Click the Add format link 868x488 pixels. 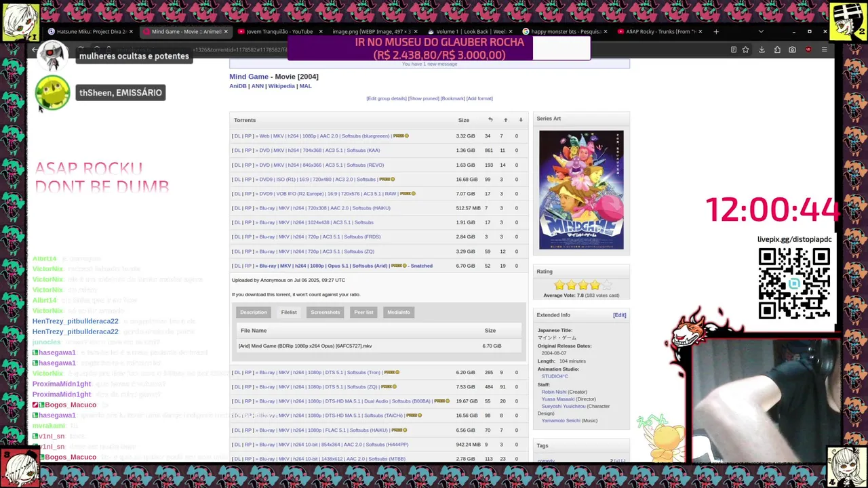coord(479,98)
